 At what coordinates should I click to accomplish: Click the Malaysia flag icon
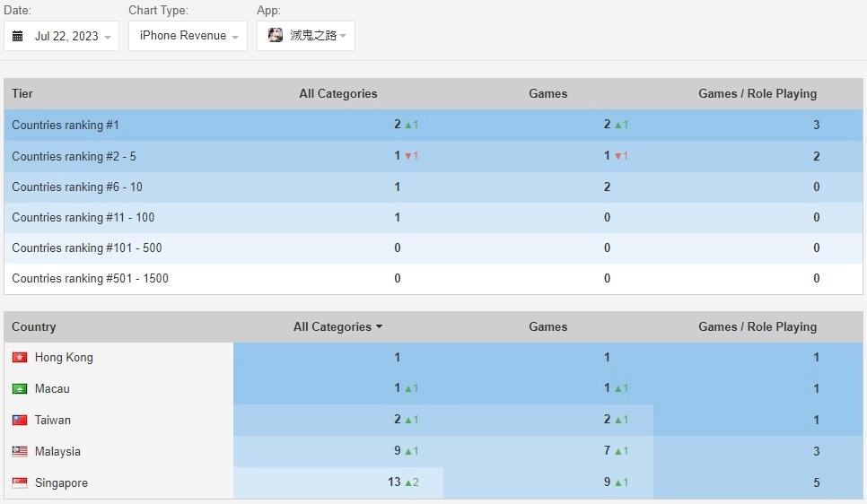pos(20,452)
